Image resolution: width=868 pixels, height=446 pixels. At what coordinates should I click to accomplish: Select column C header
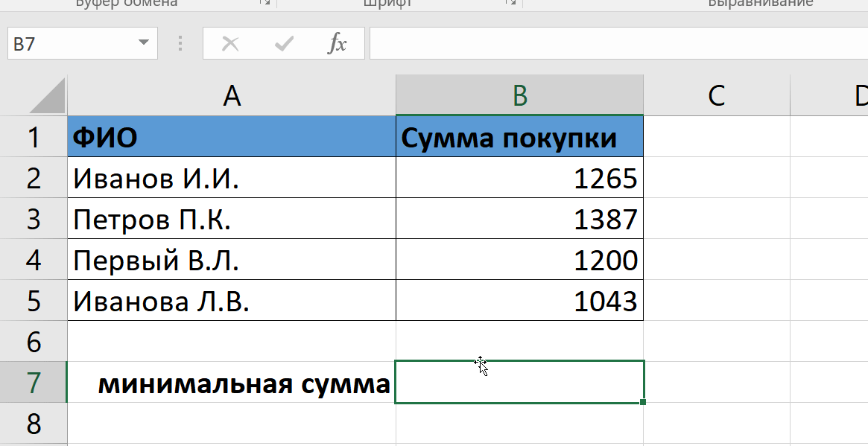[x=716, y=95]
